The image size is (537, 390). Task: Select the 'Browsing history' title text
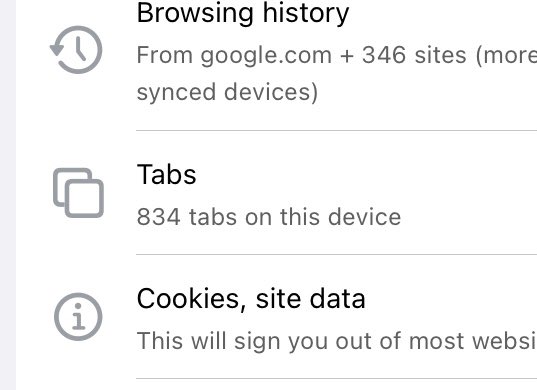(242, 13)
